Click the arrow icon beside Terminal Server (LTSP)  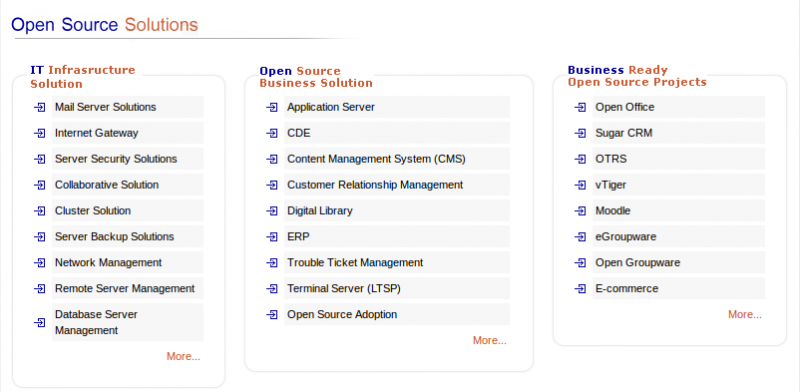pos(272,288)
